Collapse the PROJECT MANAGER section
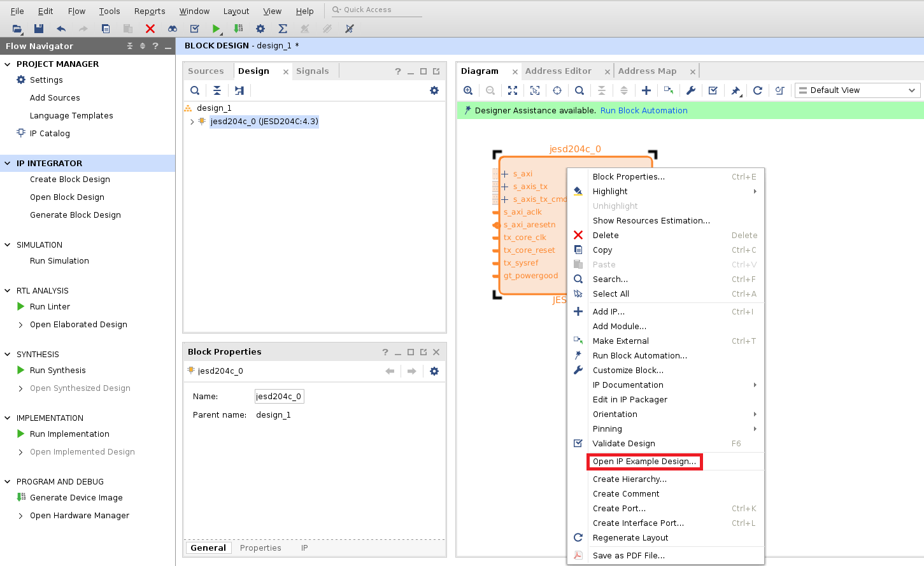This screenshot has width=924, height=566. click(x=8, y=64)
